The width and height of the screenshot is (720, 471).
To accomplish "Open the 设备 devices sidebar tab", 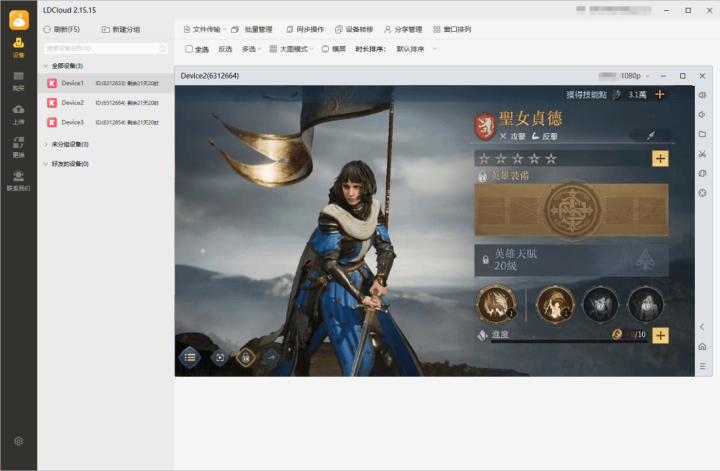I will [18, 48].
